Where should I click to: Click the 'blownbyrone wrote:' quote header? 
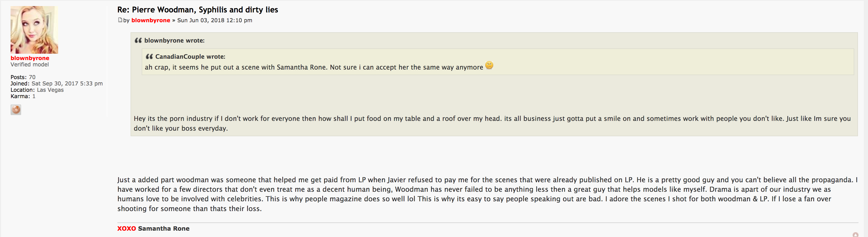[174, 40]
